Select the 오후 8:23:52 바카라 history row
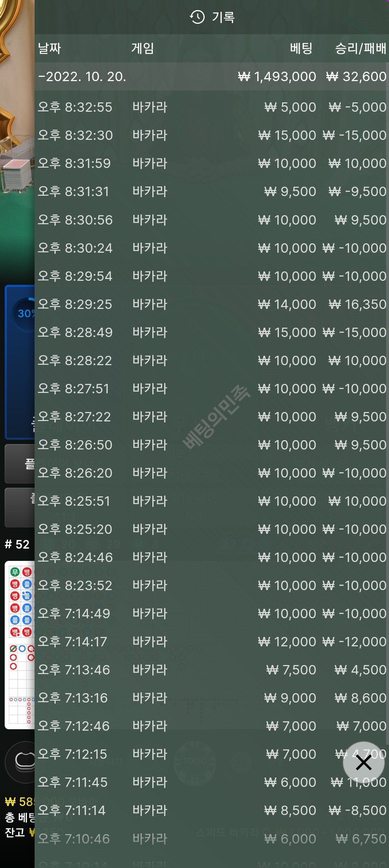The image size is (389, 868). point(211,585)
